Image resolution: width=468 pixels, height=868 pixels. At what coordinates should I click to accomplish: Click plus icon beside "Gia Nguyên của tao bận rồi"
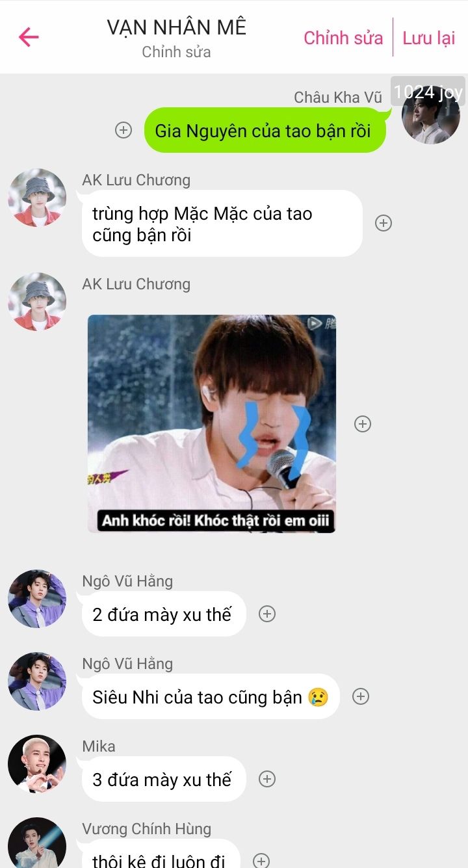[123, 130]
